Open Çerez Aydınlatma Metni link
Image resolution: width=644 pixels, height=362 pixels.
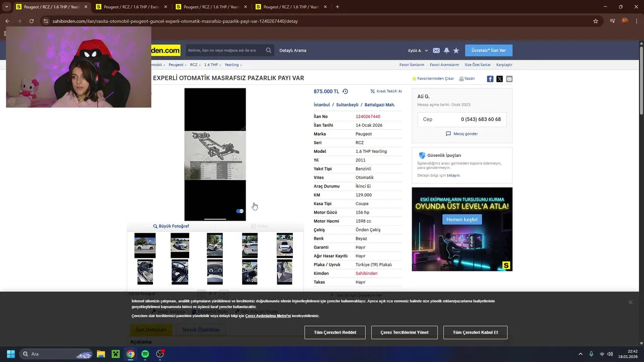pyautogui.click(x=268, y=316)
